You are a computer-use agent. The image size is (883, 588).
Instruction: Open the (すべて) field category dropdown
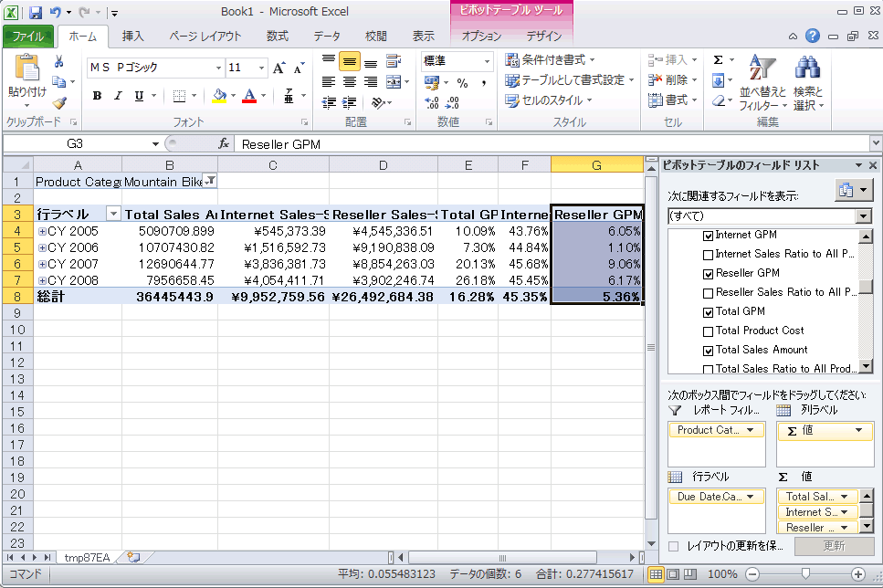(x=863, y=216)
